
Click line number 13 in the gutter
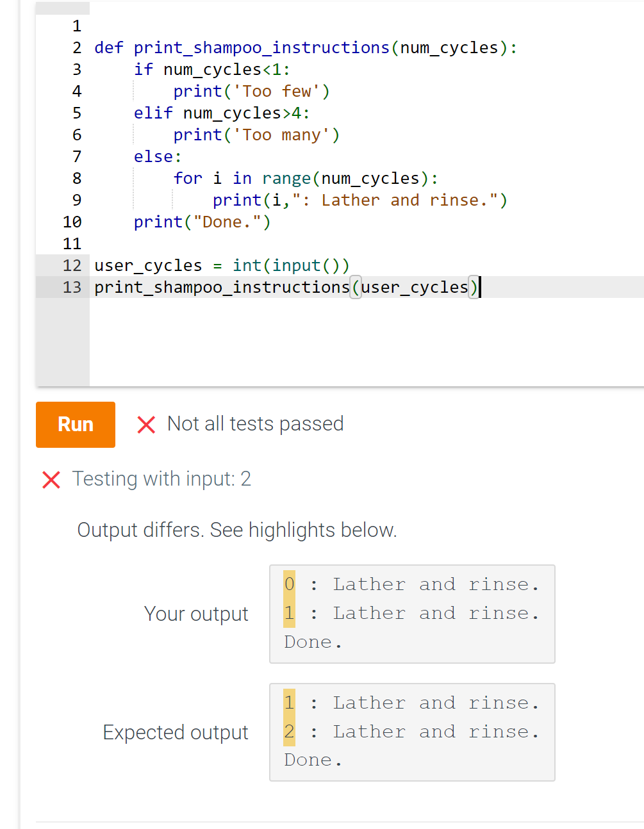tap(72, 287)
